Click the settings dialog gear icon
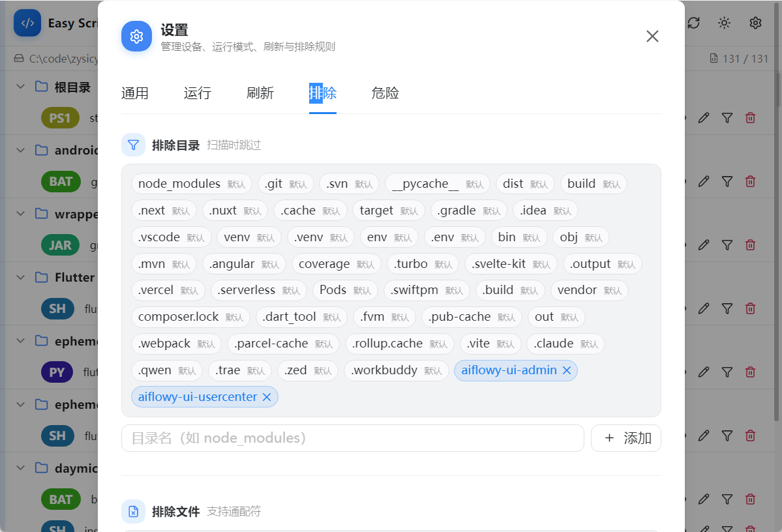The height and width of the screenshot is (532, 782). [x=137, y=37]
